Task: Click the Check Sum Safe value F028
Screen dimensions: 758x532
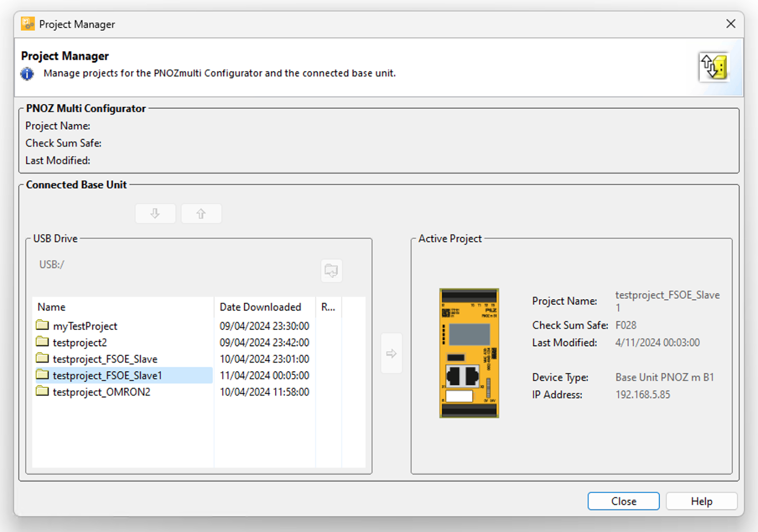Action: 626,325
